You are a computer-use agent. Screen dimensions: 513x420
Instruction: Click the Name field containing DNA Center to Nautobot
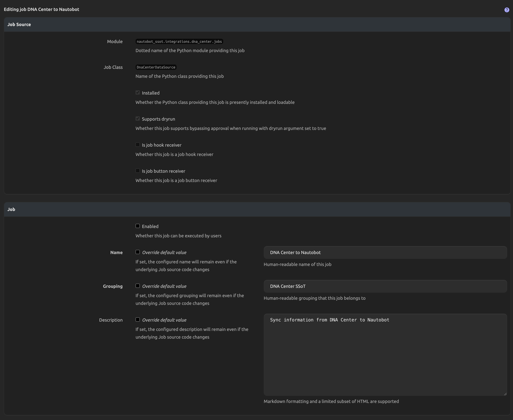[385, 253]
